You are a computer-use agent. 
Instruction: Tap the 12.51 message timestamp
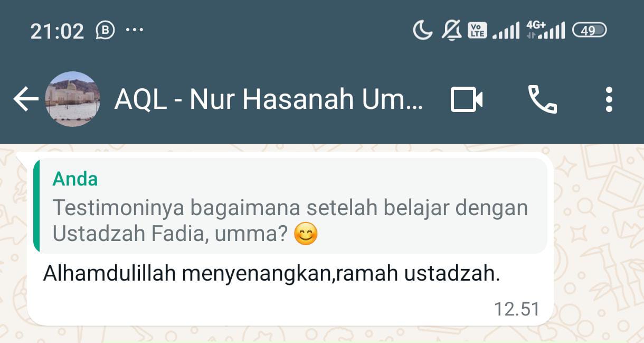(x=517, y=309)
